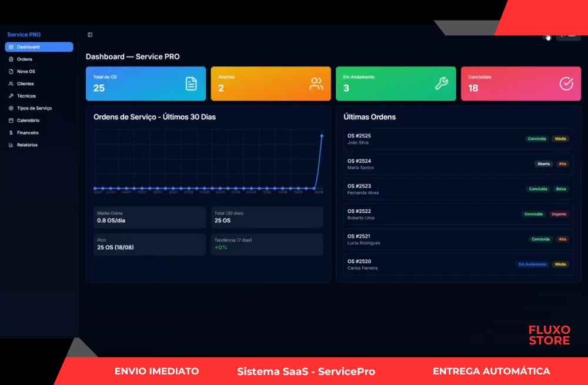Click the wrench icon on Em Andamento card
This screenshot has width=588, height=385.
pos(441,83)
